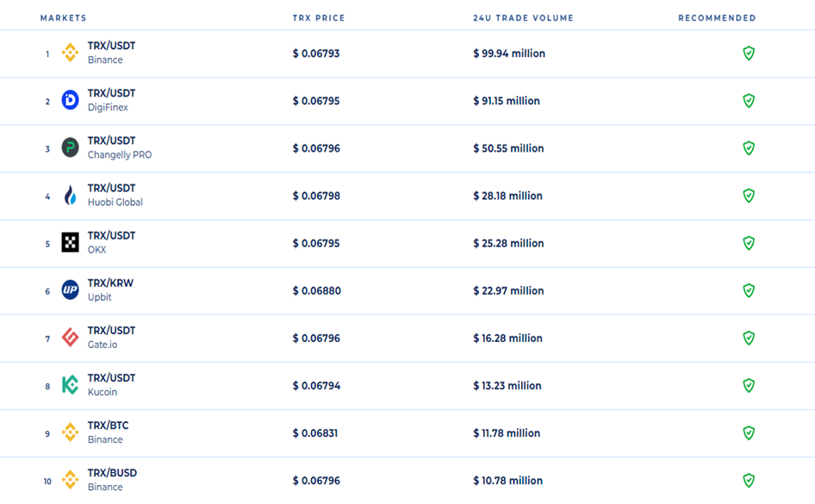
Task: Click Binance logo beside TRX/BUSD pair
Action: click(x=70, y=480)
